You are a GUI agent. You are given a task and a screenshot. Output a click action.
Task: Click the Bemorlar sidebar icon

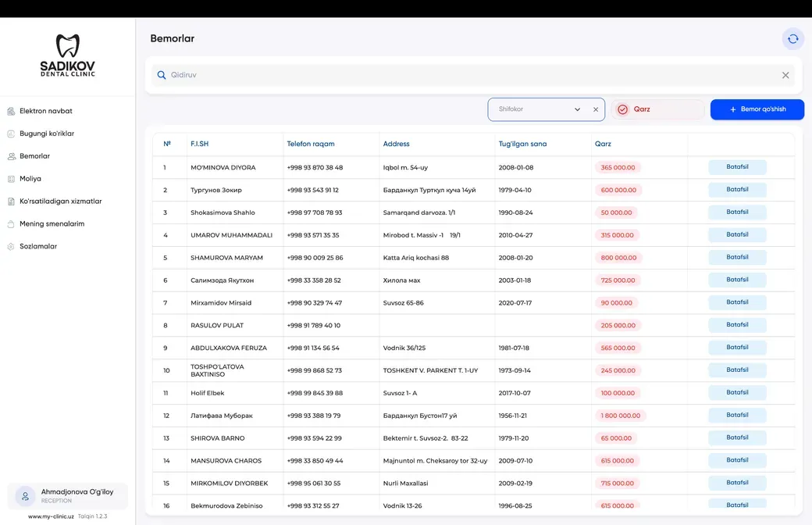(11, 156)
